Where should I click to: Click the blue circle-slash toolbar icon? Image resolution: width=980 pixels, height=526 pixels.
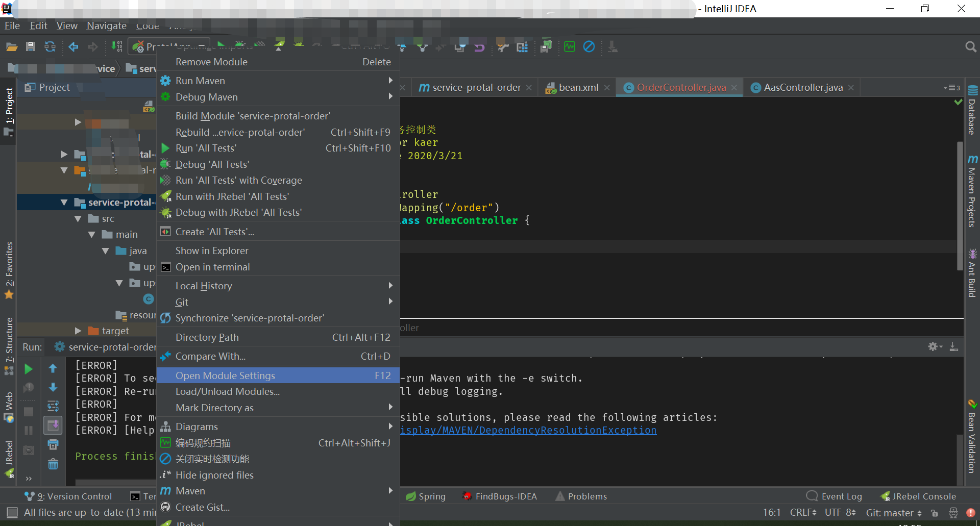coord(589,47)
